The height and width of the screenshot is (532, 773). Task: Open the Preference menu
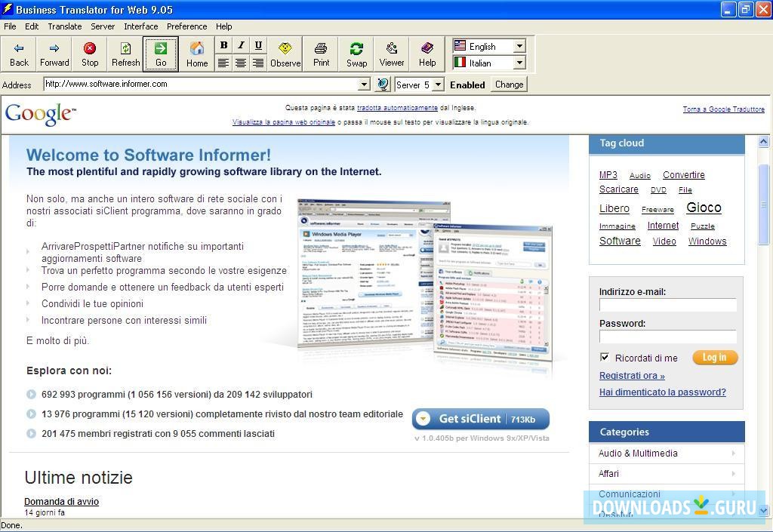186,26
